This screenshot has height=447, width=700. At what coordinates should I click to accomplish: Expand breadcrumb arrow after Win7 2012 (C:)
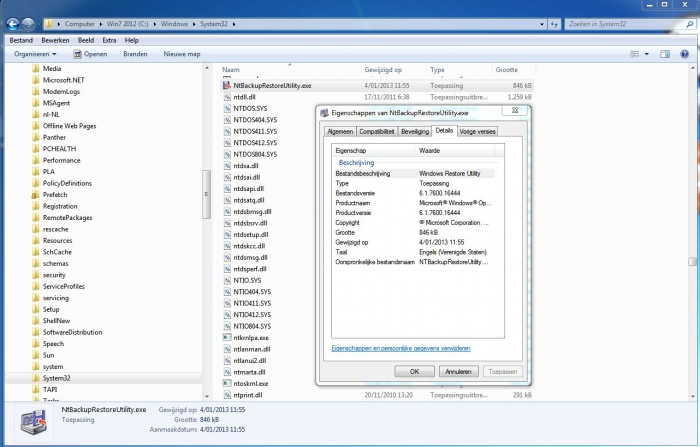(154, 24)
